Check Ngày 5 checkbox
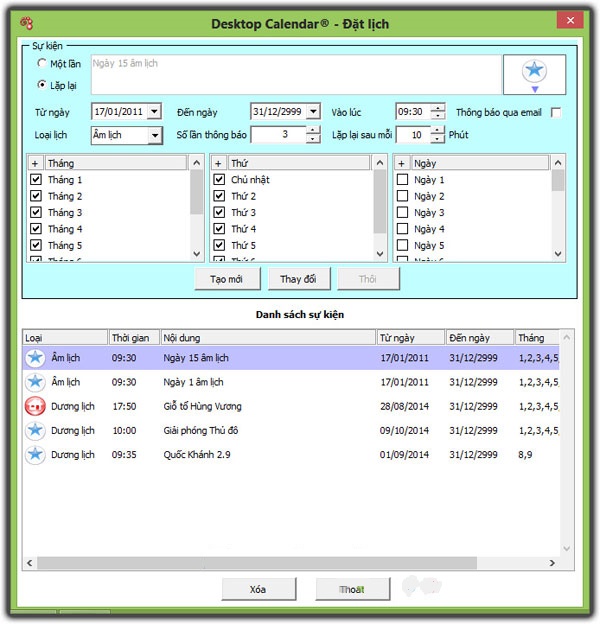This screenshot has width=600, height=624. (x=402, y=245)
